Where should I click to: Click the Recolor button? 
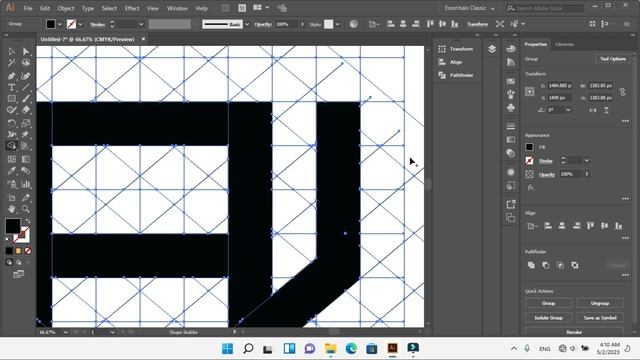pos(574,331)
